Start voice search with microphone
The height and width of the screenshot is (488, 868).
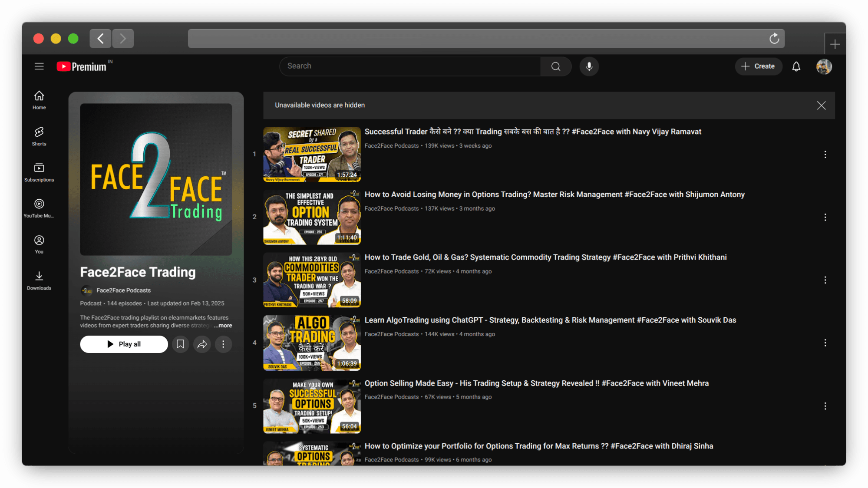(589, 66)
